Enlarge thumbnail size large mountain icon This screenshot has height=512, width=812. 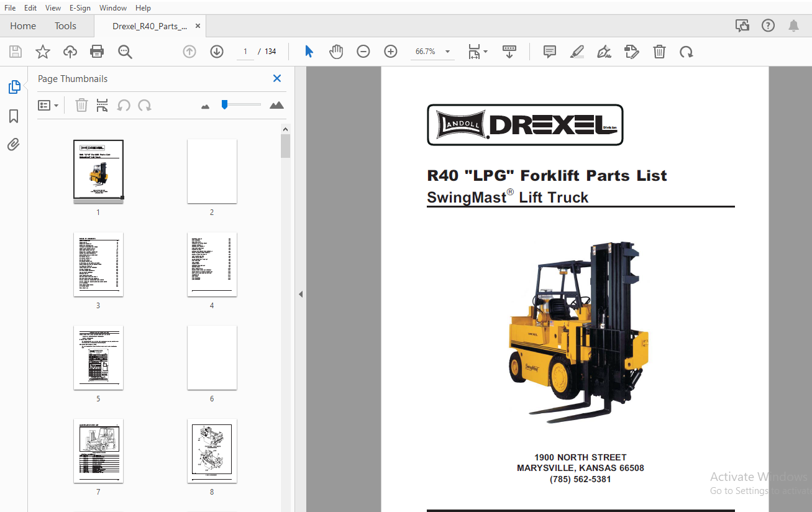coord(277,105)
